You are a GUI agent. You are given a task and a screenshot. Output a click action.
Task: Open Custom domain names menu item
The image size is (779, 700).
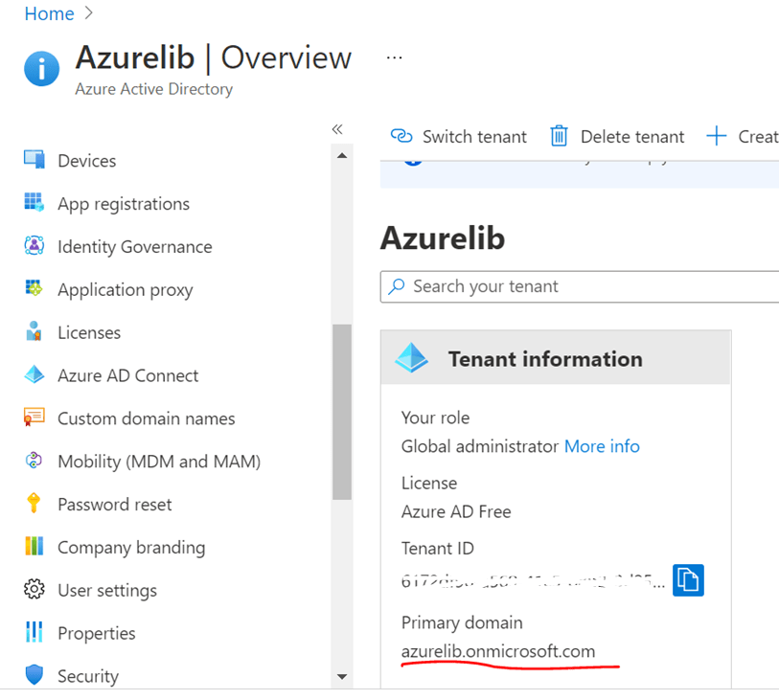coord(146,418)
